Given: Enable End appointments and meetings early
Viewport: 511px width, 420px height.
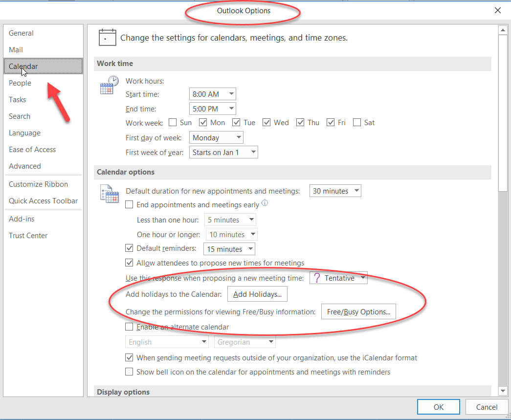Looking at the screenshot, I should click(x=129, y=205).
